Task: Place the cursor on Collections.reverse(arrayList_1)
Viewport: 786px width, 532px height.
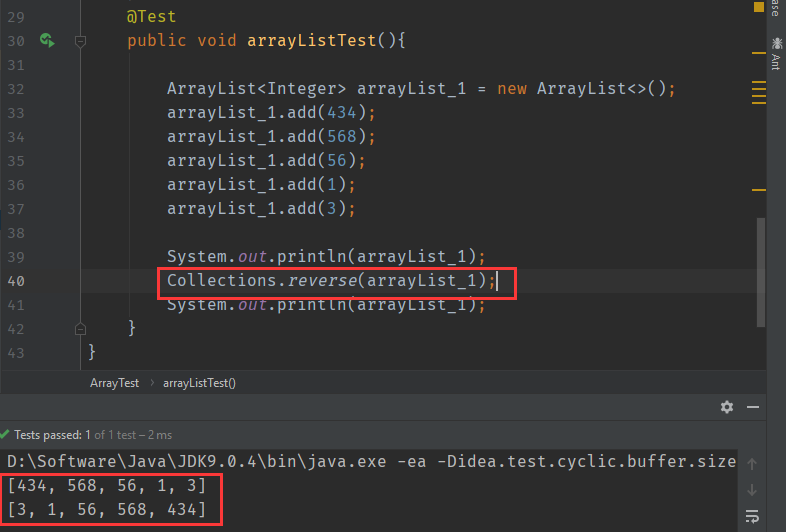Action: click(331, 281)
